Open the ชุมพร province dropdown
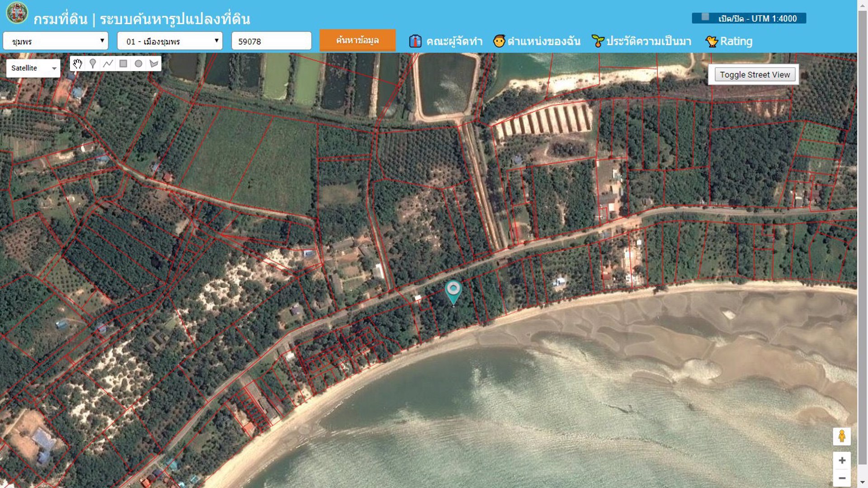 tap(55, 41)
